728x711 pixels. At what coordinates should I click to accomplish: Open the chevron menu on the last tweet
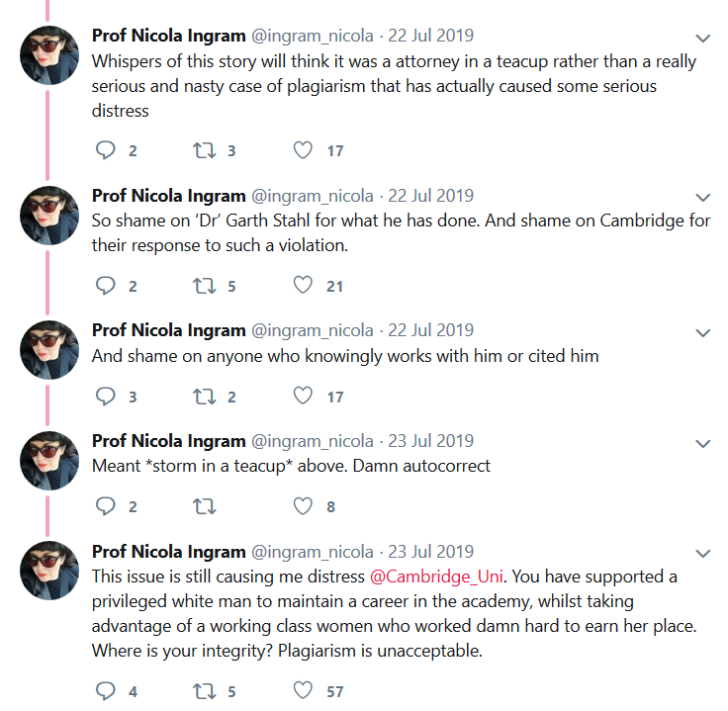703,553
